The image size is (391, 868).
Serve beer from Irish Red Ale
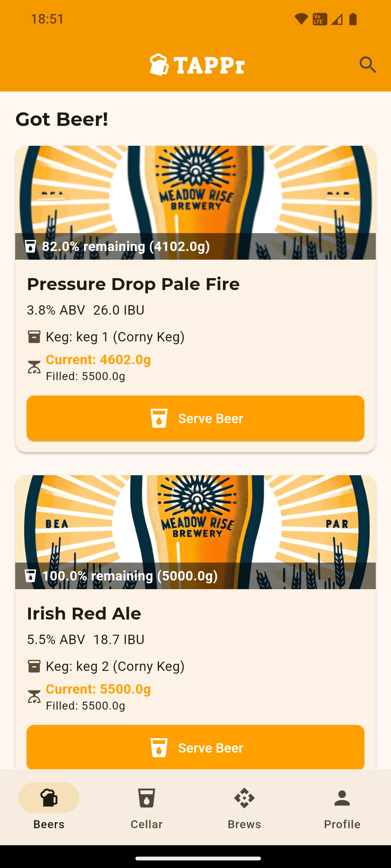(x=195, y=747)
